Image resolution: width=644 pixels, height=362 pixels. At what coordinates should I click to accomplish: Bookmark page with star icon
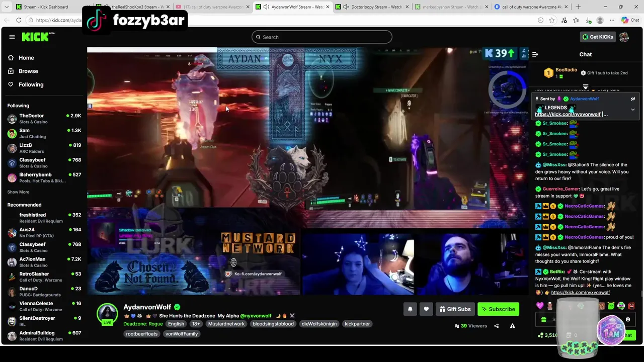tap(552, 20)
